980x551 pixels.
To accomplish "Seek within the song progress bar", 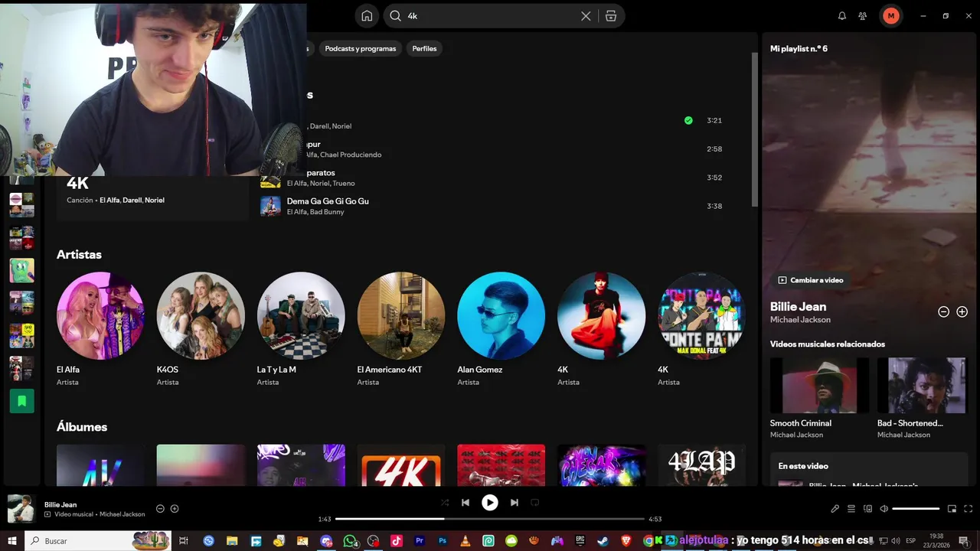I will tap(490, 519).
